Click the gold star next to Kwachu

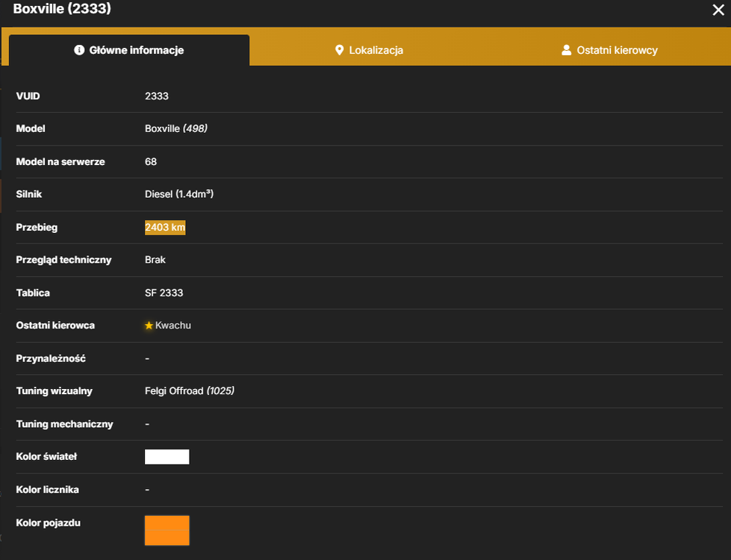(x=149, y=326)
